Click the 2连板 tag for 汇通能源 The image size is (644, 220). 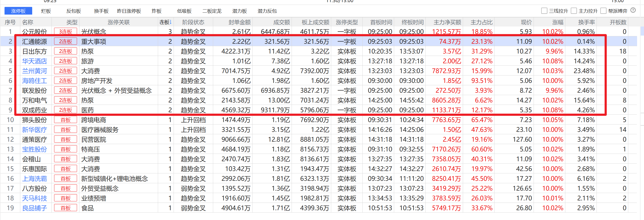[x=66, y=41]
